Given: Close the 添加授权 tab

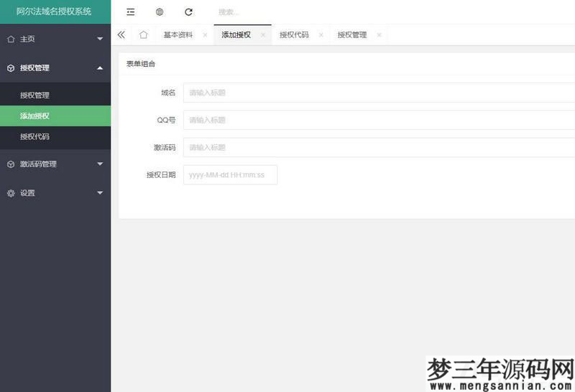Looking at the screenshot, I should tap(263, 34).
